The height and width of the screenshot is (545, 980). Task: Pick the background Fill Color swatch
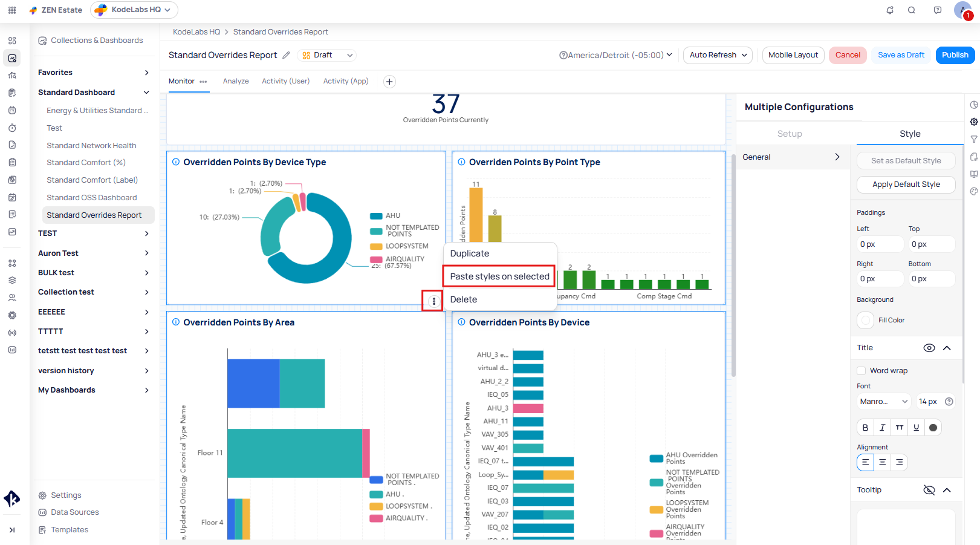(x=866, y=320)
